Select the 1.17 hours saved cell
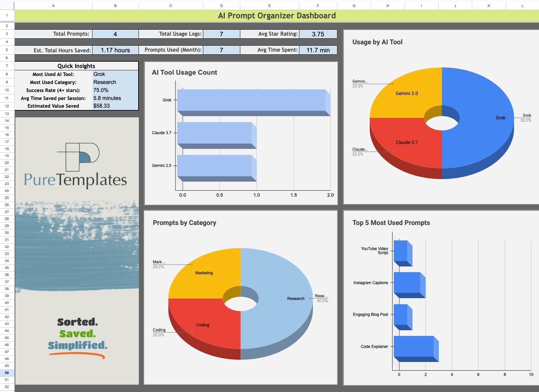Image resolution: width=539 pixels, height=392 pixels. click(115, 50)
